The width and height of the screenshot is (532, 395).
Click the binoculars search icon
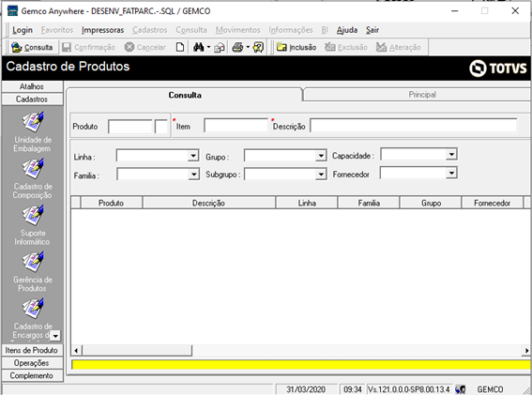click(199, 47)
